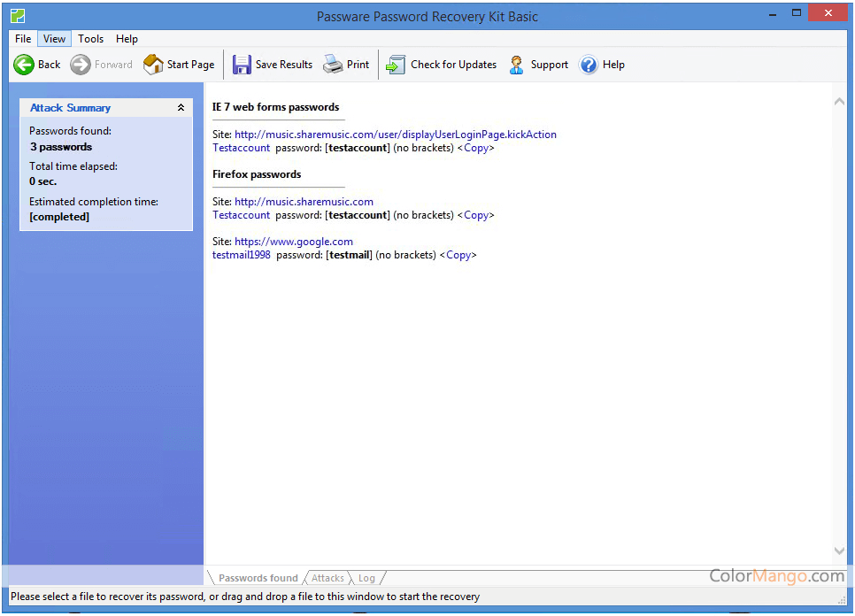Click the Save Results floppy disk icon
855x616 pixels.
click(242, 65)
